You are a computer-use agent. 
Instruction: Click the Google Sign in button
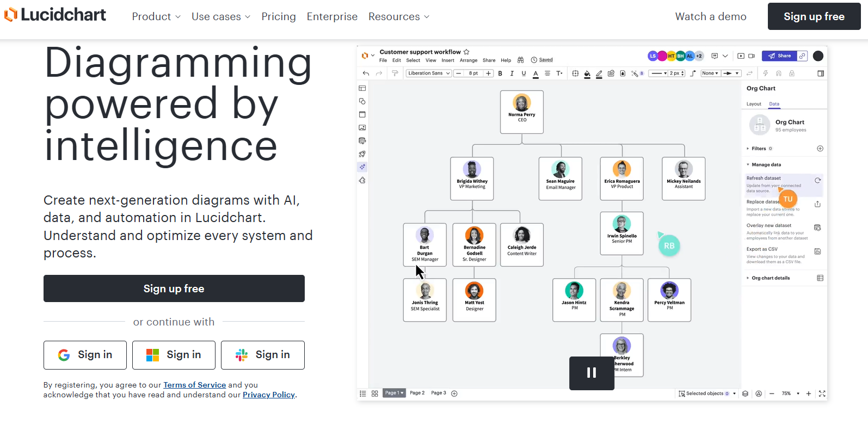point(85,355)
